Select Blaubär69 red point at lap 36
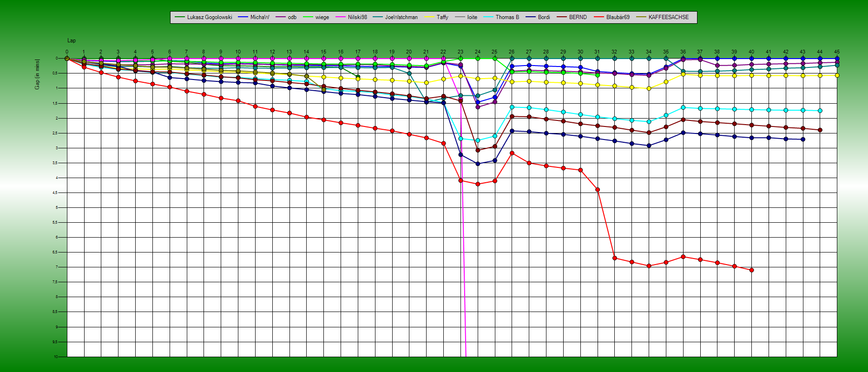Viewport: 868px width, 372px height. point(683,257)
